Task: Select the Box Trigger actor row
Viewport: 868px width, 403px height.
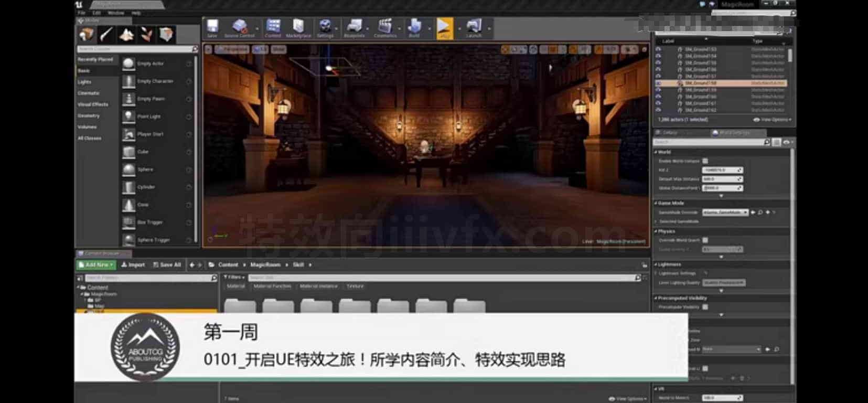Action: tap(157, 222)
